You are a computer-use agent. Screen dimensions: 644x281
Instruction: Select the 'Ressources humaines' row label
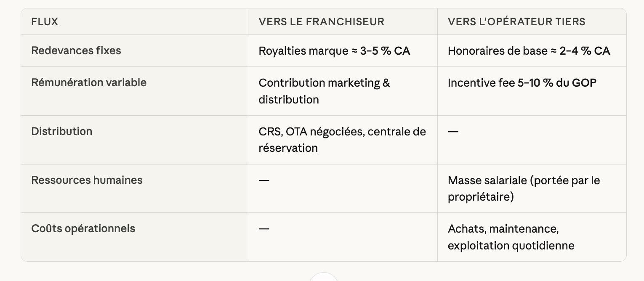(87, 180)
